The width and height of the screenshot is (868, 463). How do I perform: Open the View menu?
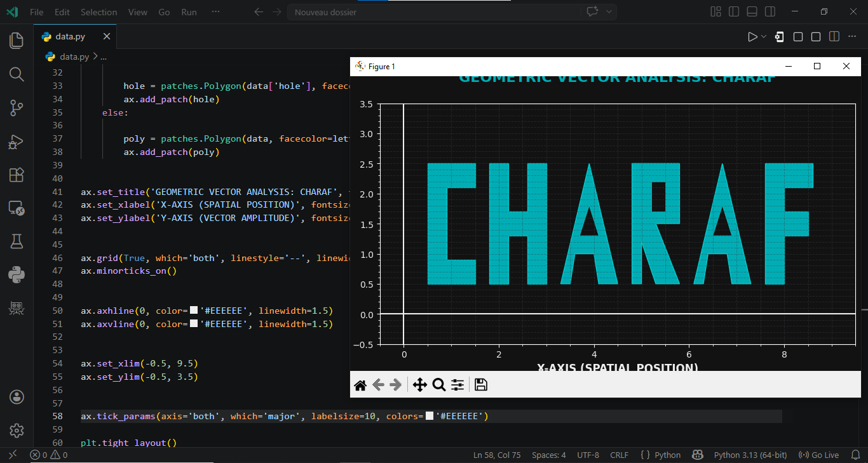coord(137,12)
